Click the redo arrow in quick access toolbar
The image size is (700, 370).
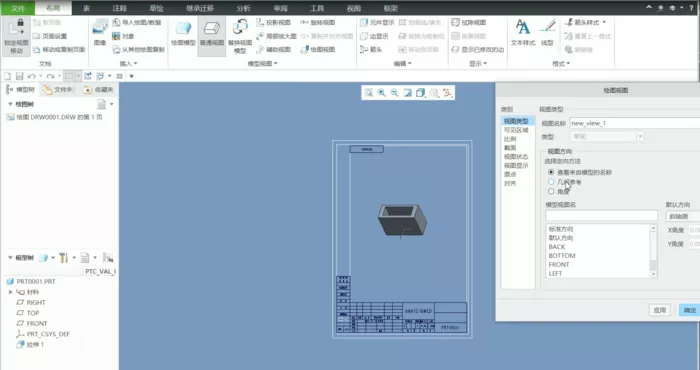point(50,76)
